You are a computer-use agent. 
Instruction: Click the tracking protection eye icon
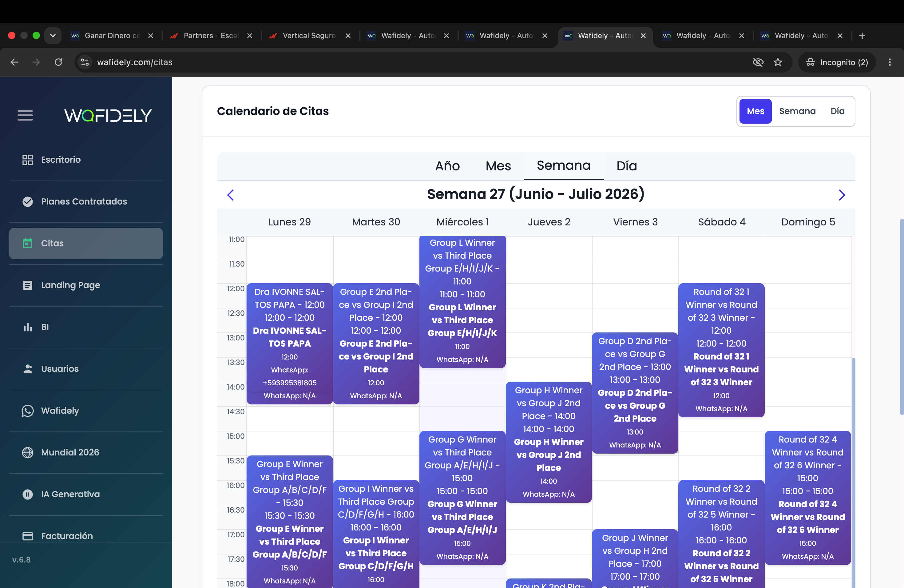pos(758,62)
